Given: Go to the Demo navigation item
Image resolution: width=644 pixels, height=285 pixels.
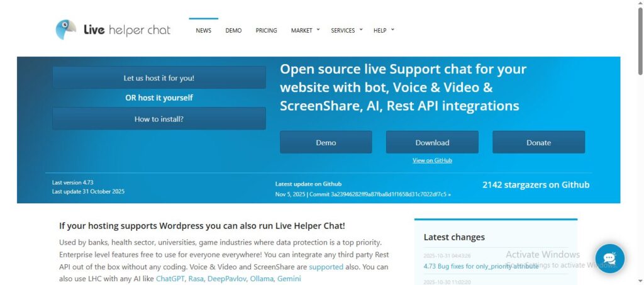Looking at the screenshot, I should [x=233, y=30].
